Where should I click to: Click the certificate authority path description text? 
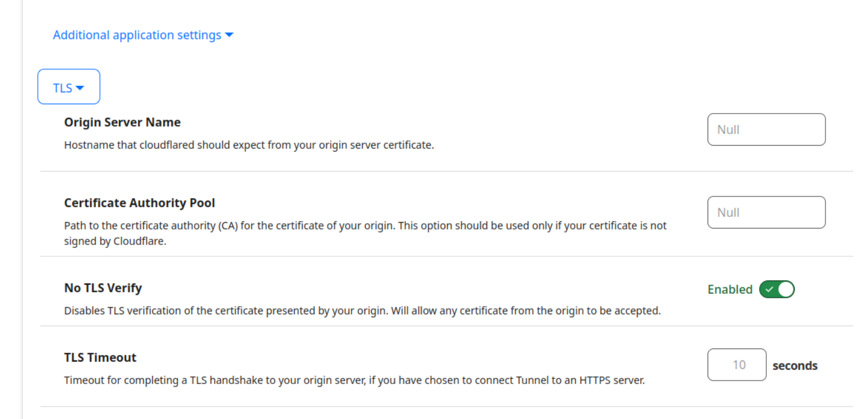pyautogui.click(x=365, y=226)
